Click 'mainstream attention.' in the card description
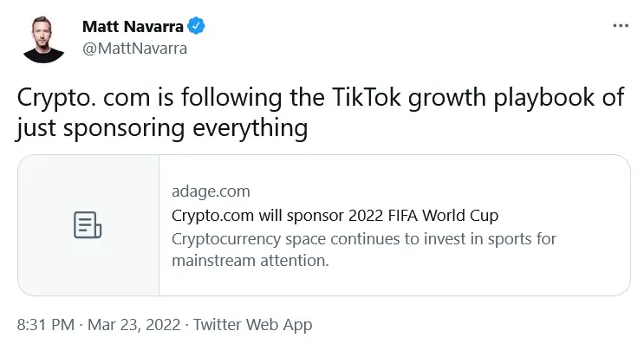Viewport: 644px width, 344px height. coord(250,260)
